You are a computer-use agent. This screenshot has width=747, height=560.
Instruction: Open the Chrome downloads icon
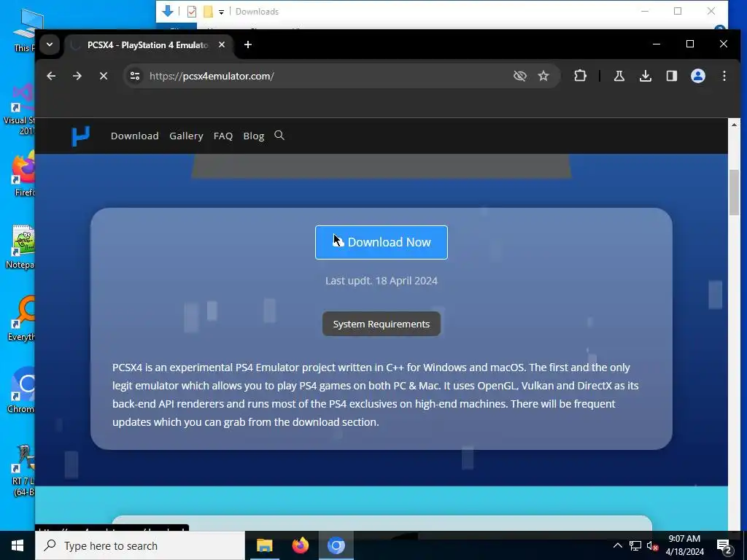[x=646, y=76]
